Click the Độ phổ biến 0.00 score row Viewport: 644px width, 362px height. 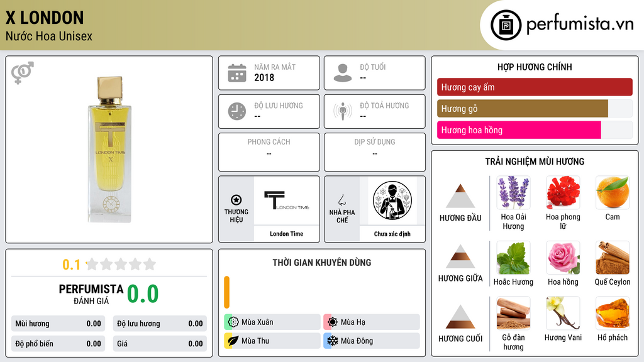(x=58, y=344)
